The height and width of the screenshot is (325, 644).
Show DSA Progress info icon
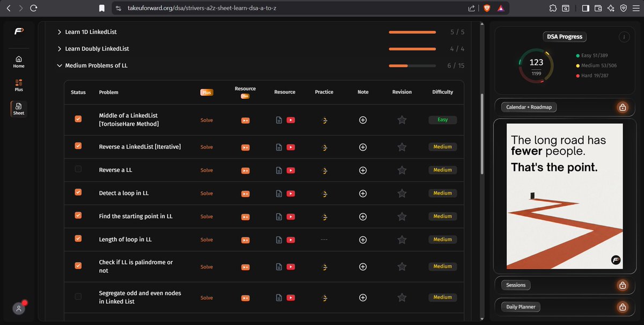tap(624, 37)
